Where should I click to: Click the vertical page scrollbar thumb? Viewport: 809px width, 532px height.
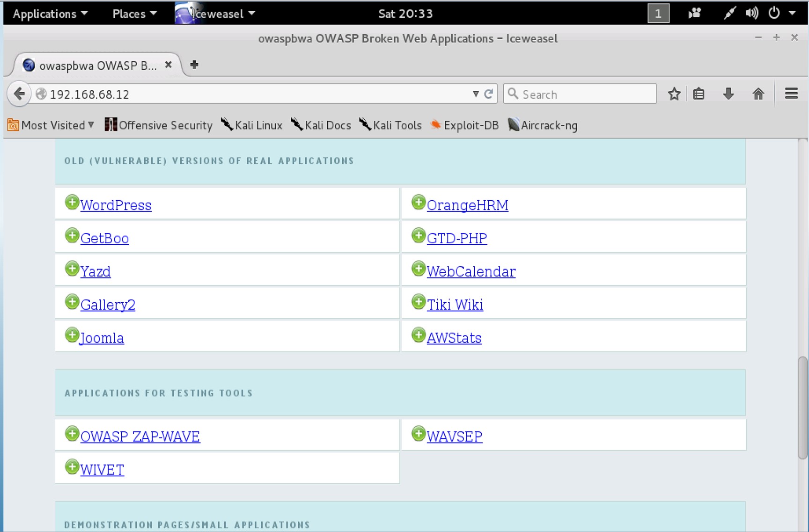[x=802, y=407]
